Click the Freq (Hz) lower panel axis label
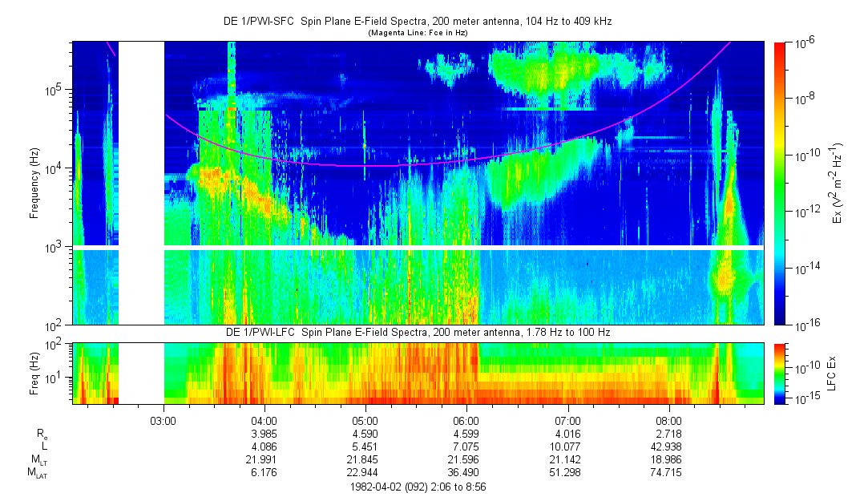Viewport: 868px width, 497px height. pos(34,373)
